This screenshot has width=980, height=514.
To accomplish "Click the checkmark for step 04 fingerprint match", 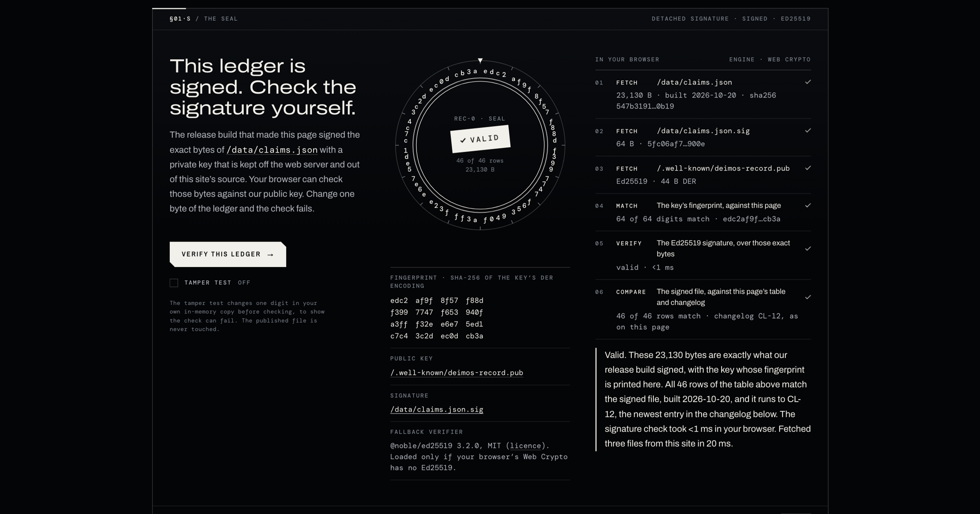I will [x=808, y=206].
